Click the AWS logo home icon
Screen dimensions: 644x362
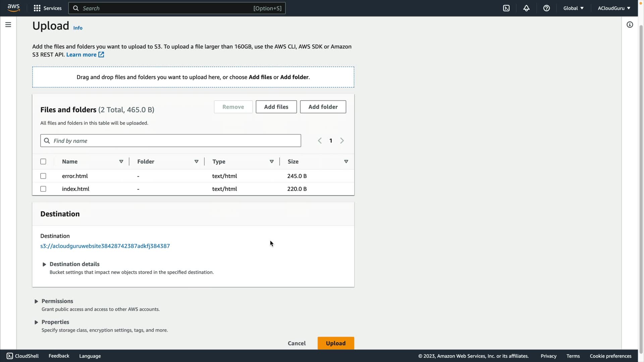pyautogui.click(x=13, y=8)
